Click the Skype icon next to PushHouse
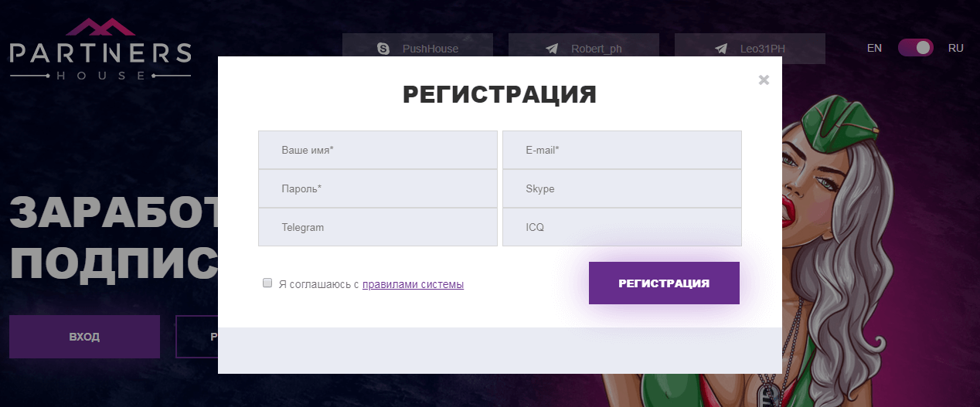This screenshot has height=407, width=980. 383,49
